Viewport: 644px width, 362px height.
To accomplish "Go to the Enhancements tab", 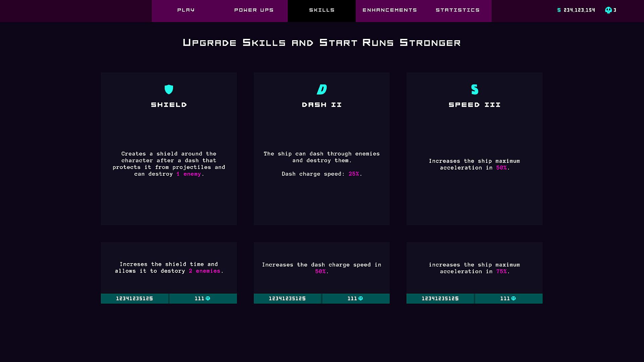I will click(390, 10).
